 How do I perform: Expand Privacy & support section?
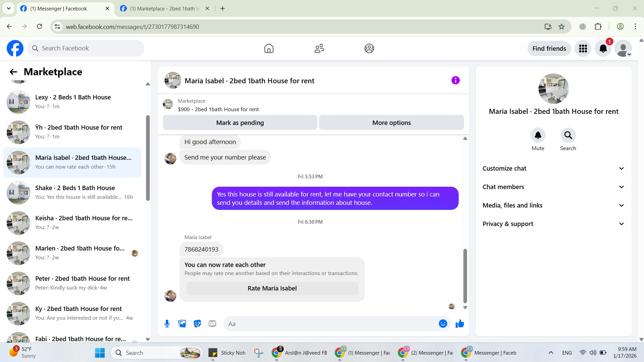pos(553,224)
